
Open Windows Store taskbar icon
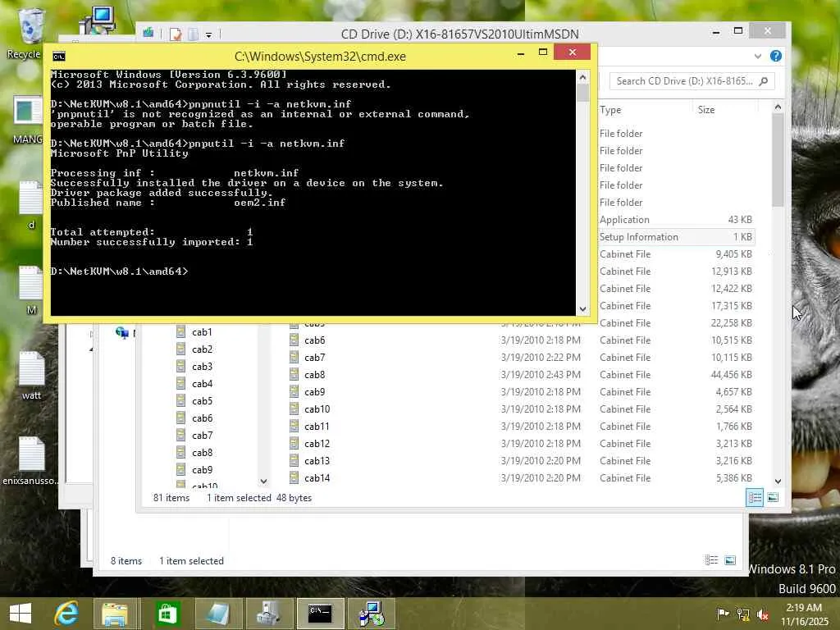click(x=167, y=614)
